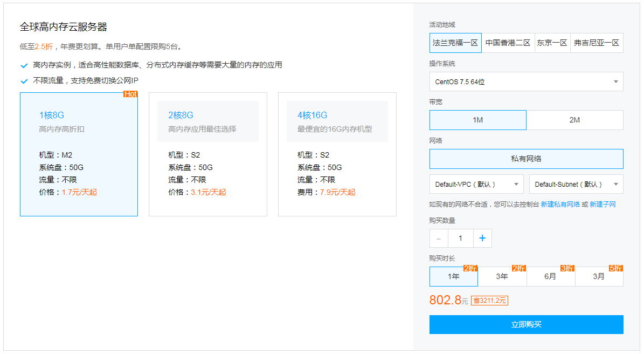Open the 新建私有网络 link

pyautogui.click(x=560, y=205)
